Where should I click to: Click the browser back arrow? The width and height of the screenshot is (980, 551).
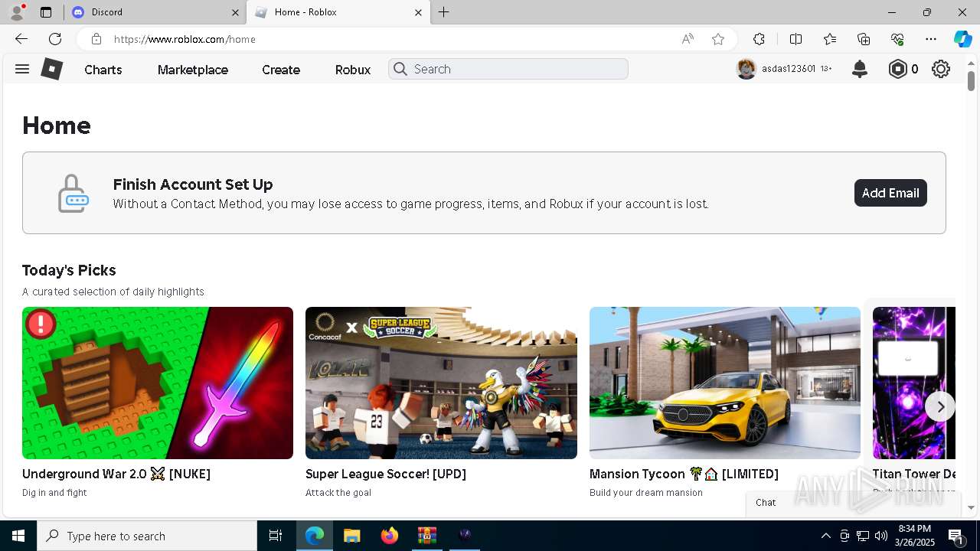(21, 39)
